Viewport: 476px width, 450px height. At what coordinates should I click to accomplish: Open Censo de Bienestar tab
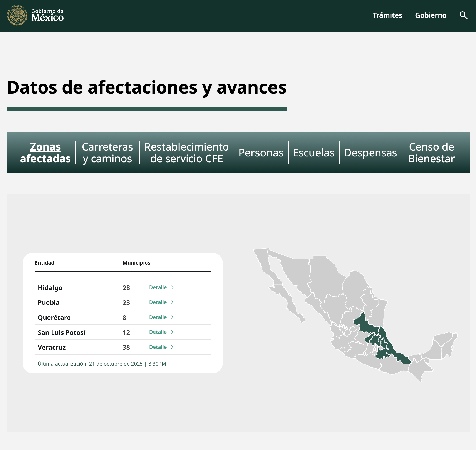coord(431,153)
